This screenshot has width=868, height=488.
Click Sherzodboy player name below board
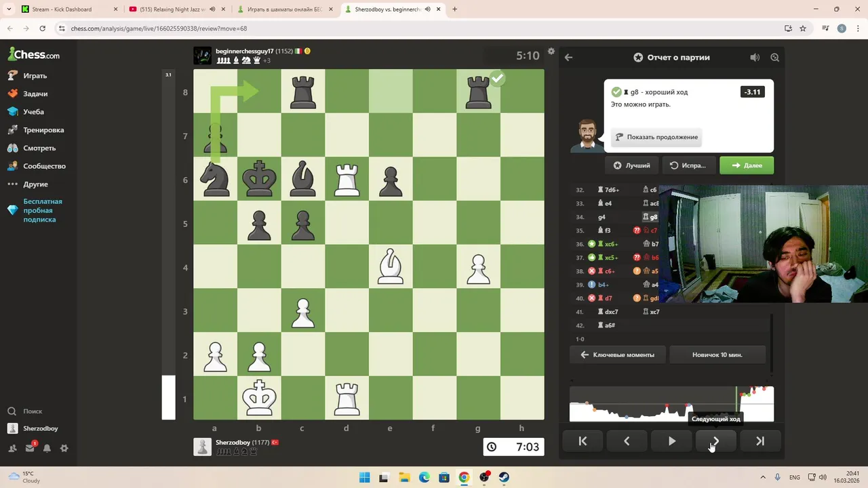pos(233,443)
